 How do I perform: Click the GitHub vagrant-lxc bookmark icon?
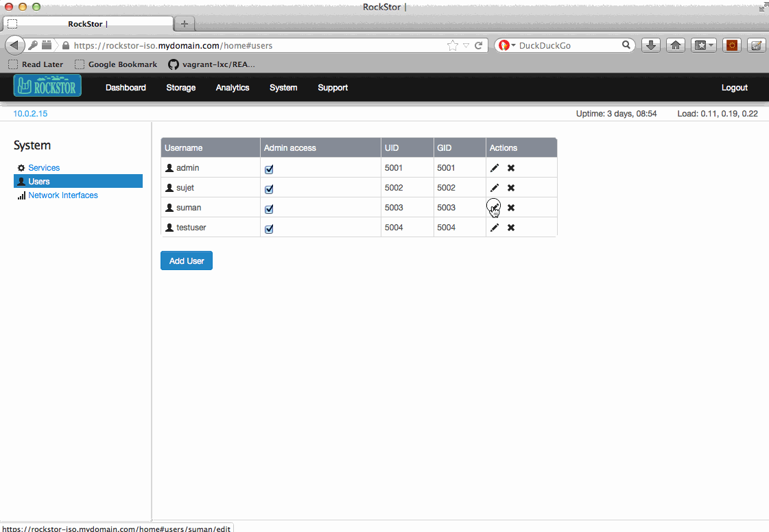(173, 64)
